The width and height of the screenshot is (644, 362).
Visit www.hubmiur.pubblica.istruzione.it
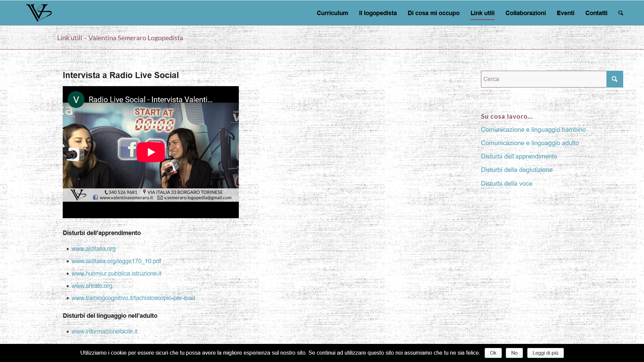[x=116, y=274]
